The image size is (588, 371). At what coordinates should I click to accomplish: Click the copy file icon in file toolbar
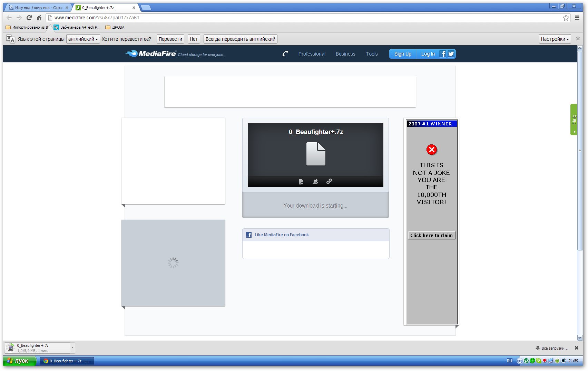coord(301,181)
